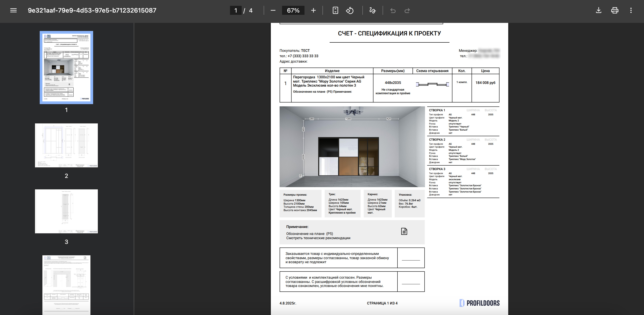Viewport: 644px width, 315px height.
Task: Click the СТВОРКА 1 heading
Action: [437, 110]
